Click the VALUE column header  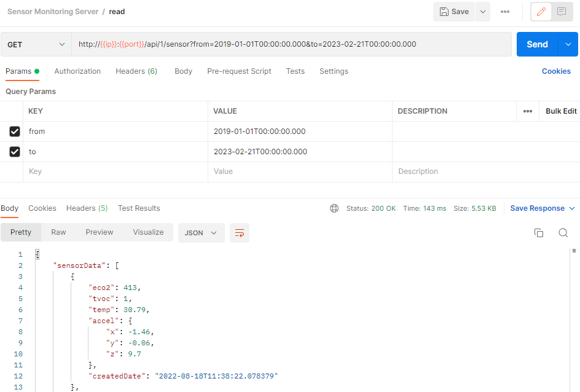(x=225, y=111)
